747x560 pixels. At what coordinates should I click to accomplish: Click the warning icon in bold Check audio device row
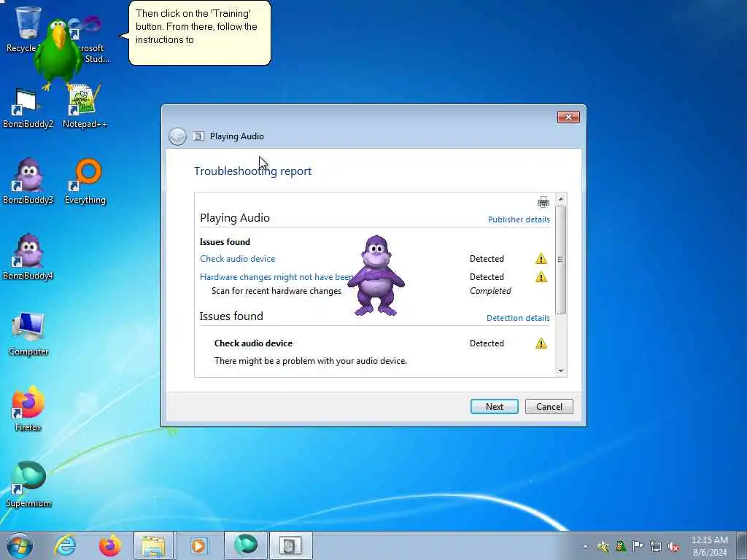(541, 343)
